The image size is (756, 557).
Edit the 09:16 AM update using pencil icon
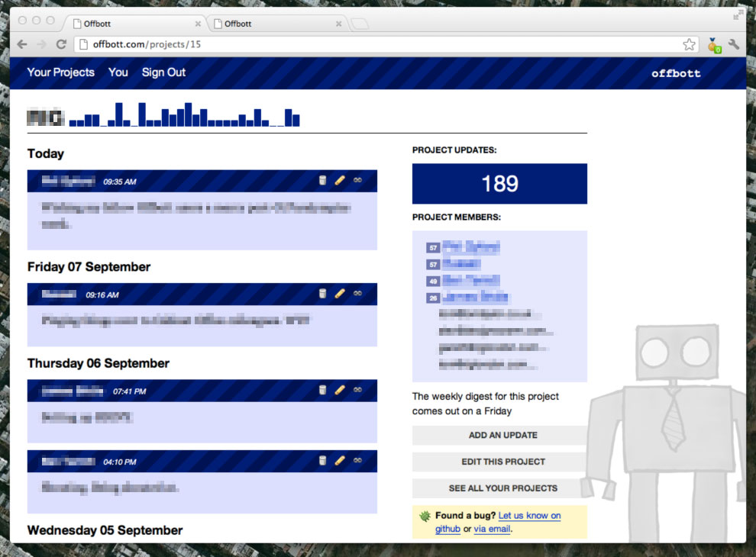tap(340, 294)
